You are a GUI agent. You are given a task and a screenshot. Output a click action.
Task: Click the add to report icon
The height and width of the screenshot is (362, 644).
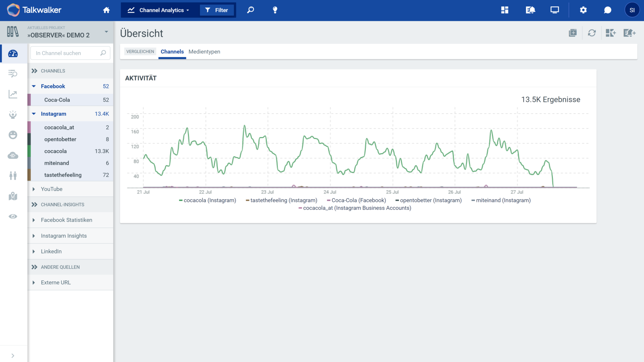click(630, 33)
